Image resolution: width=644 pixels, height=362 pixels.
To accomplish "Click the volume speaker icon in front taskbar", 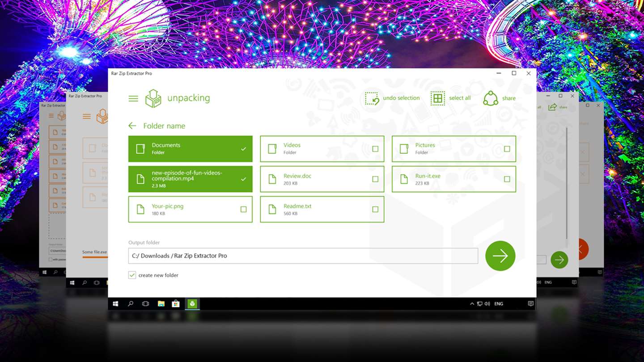I will 487,304.
